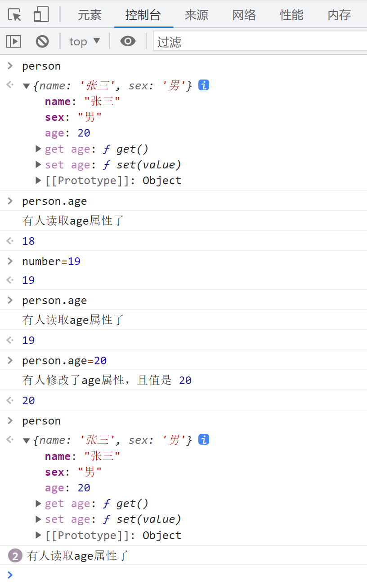Image resolution: width=367 pixels, height=588 pixels.
Task: Collapse the first person object output
Action: 27,86
